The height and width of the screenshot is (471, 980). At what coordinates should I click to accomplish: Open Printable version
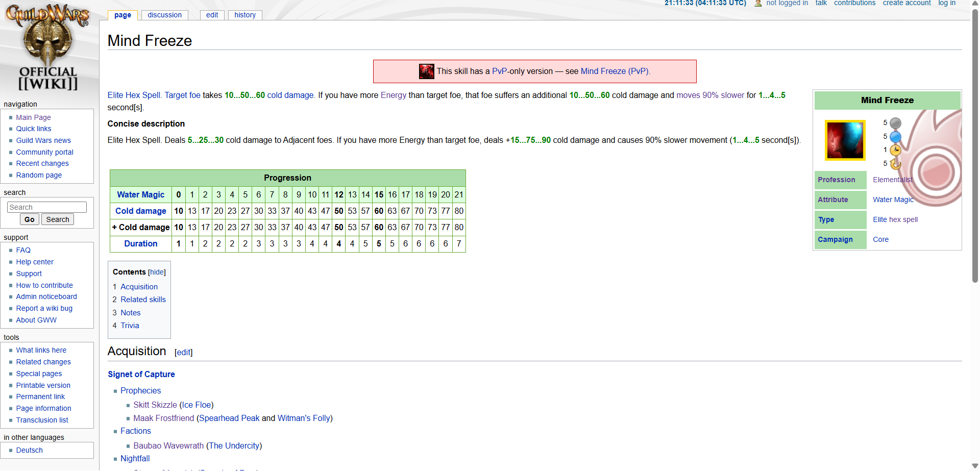pyautogui.click(x=43, y=385)
